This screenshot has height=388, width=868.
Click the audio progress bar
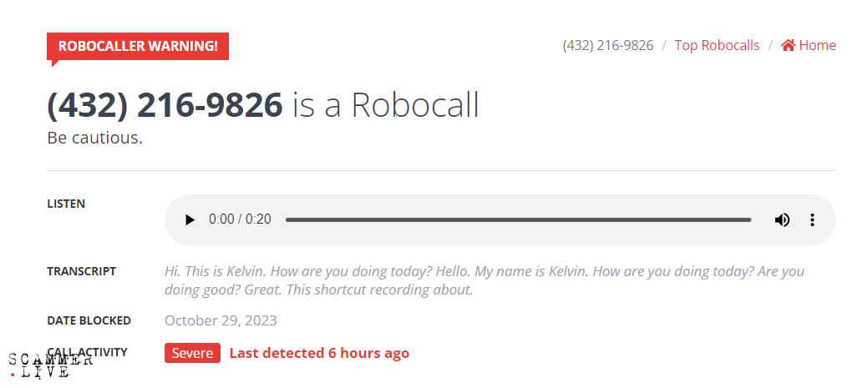pyautogui.click(x=518, y=219)
